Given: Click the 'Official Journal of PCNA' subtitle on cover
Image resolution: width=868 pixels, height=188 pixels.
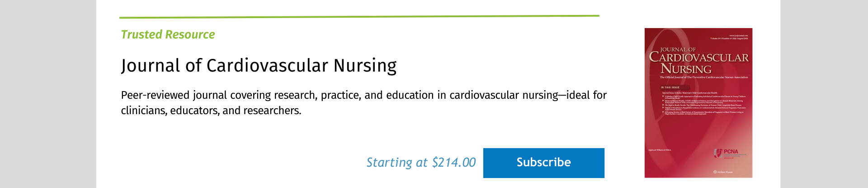Looking at the screenshot, I should tap(704, 77).
